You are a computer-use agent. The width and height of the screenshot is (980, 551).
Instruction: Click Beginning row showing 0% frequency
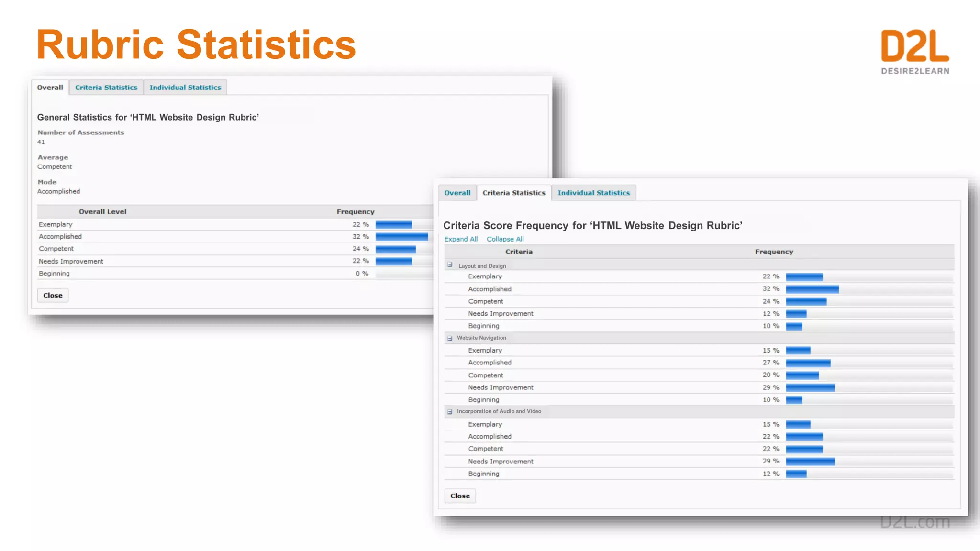tap(235, 274)
